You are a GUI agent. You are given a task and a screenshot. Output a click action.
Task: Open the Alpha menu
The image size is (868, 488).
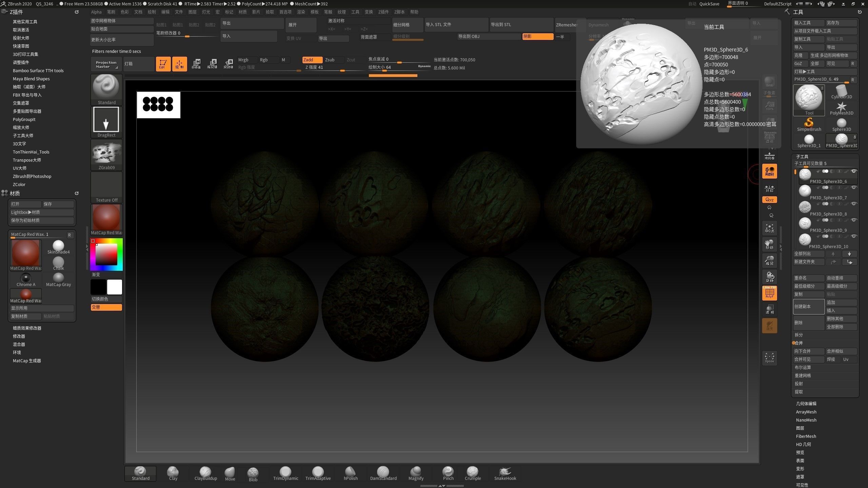point(96,12)
